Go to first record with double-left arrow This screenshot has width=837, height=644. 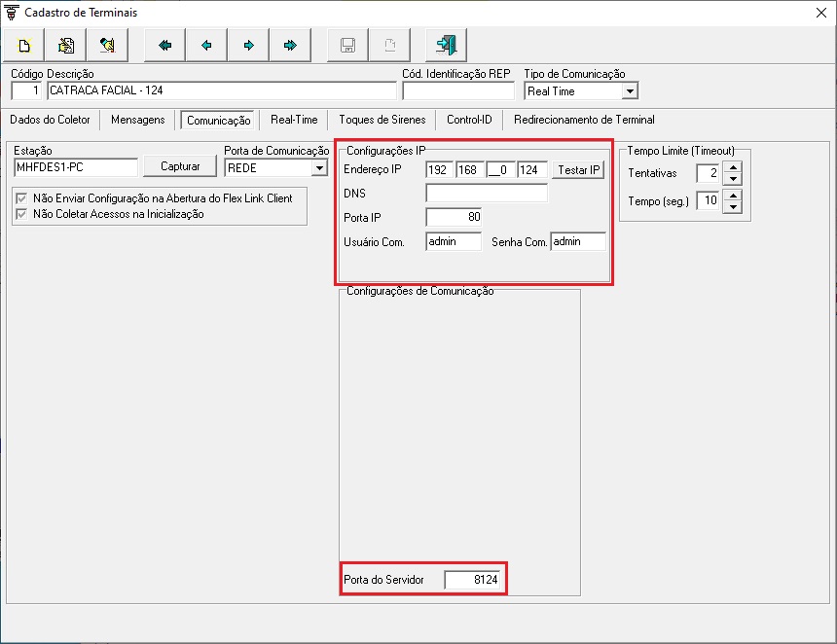coord(165,46)
